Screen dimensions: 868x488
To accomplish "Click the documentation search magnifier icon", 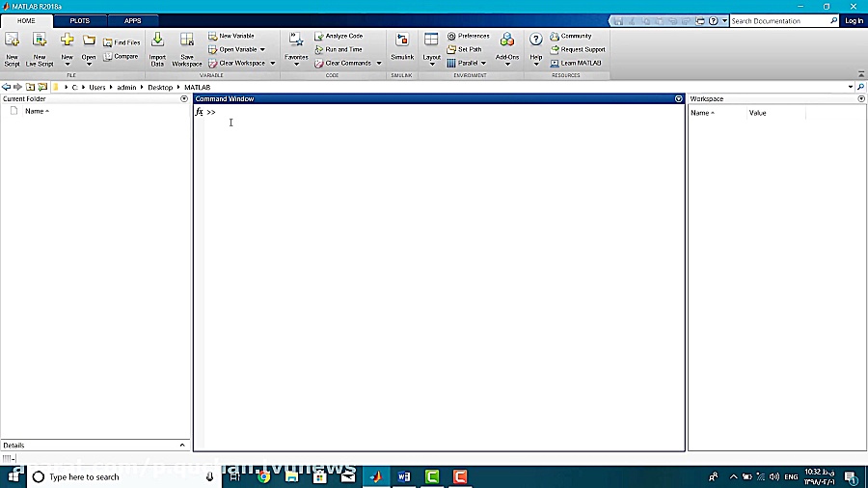I will (x=833, y=21).
